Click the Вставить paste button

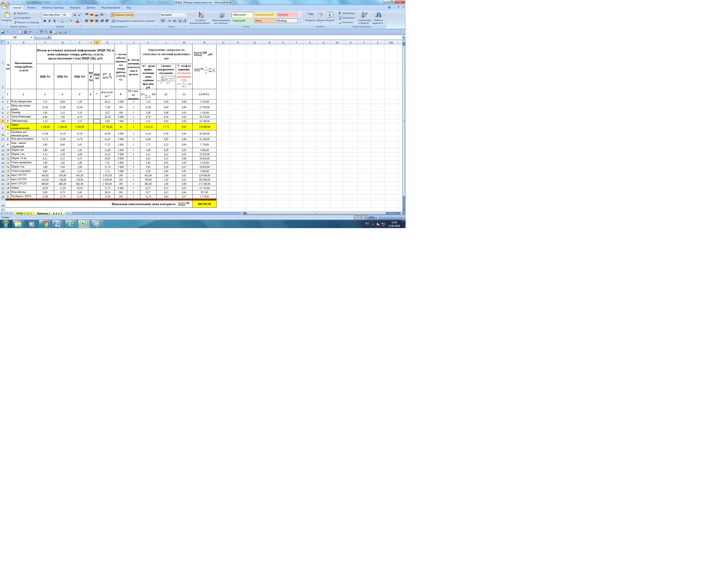point(7,17)
